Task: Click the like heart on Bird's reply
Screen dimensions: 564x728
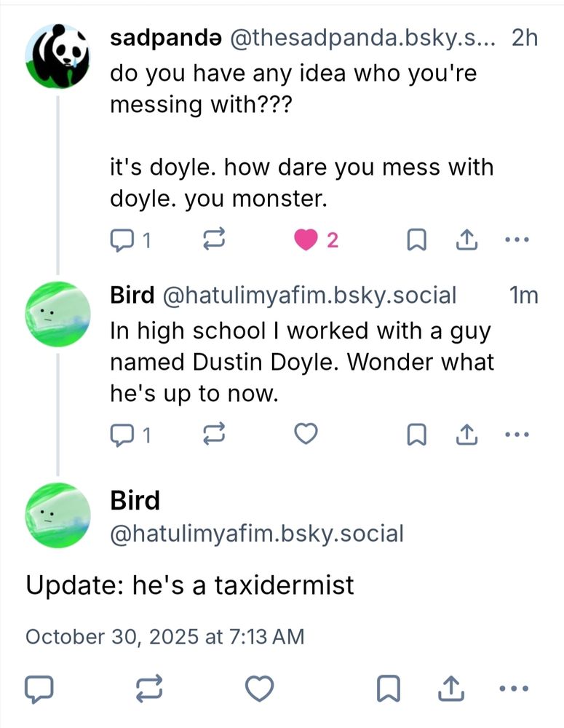Action: tap(306, 433)
